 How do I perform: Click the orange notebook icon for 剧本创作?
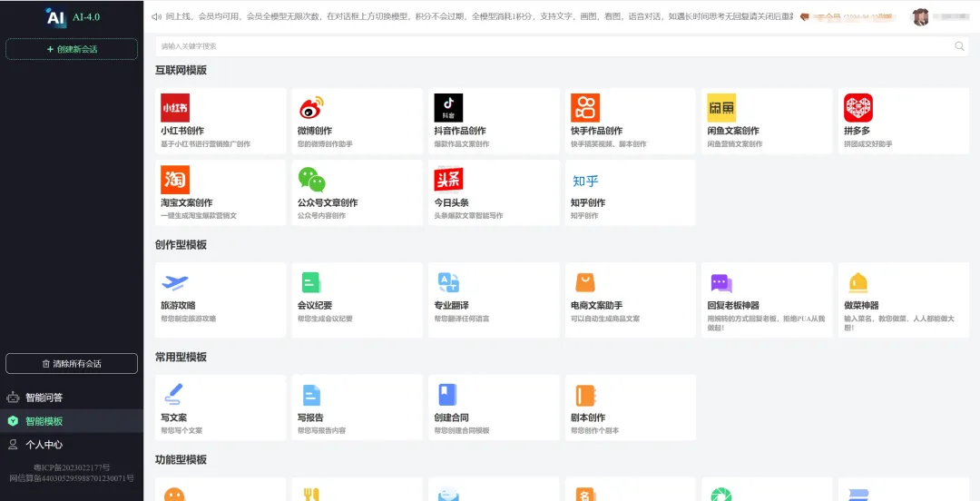tap(585, 395)
